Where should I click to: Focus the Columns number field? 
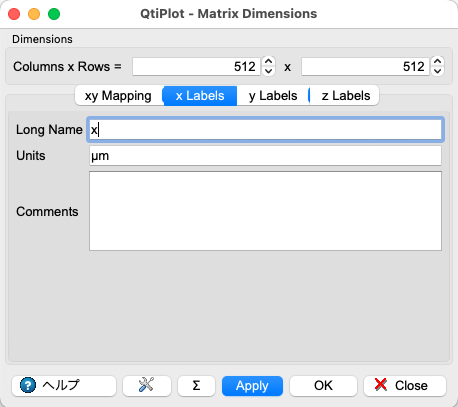196,66
